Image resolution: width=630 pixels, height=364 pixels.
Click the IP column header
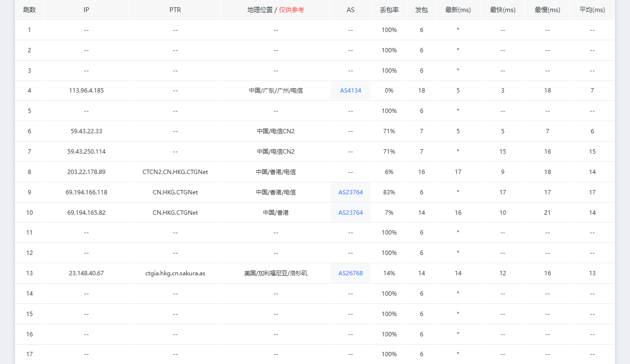[x=86, y=10]
